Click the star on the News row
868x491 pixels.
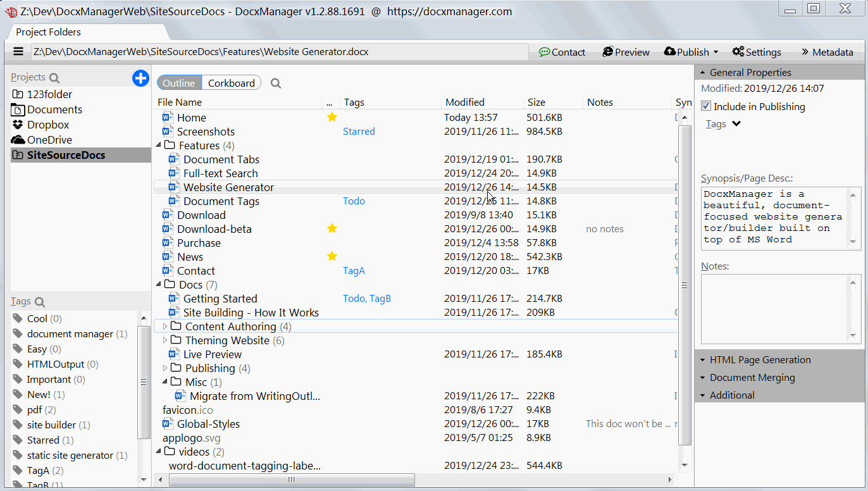(x=332, y=256)
